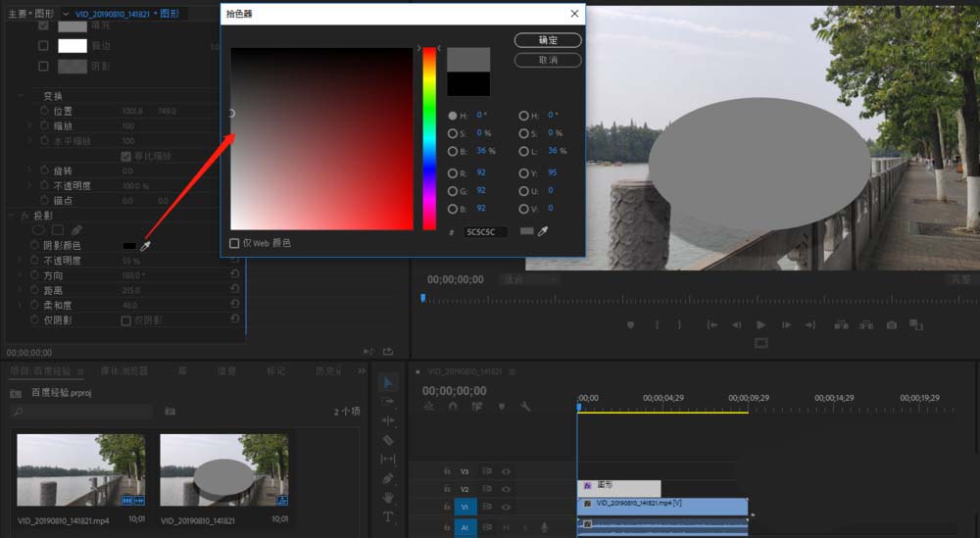Expand the 不透明度 property under 投影

pos(22,261)
